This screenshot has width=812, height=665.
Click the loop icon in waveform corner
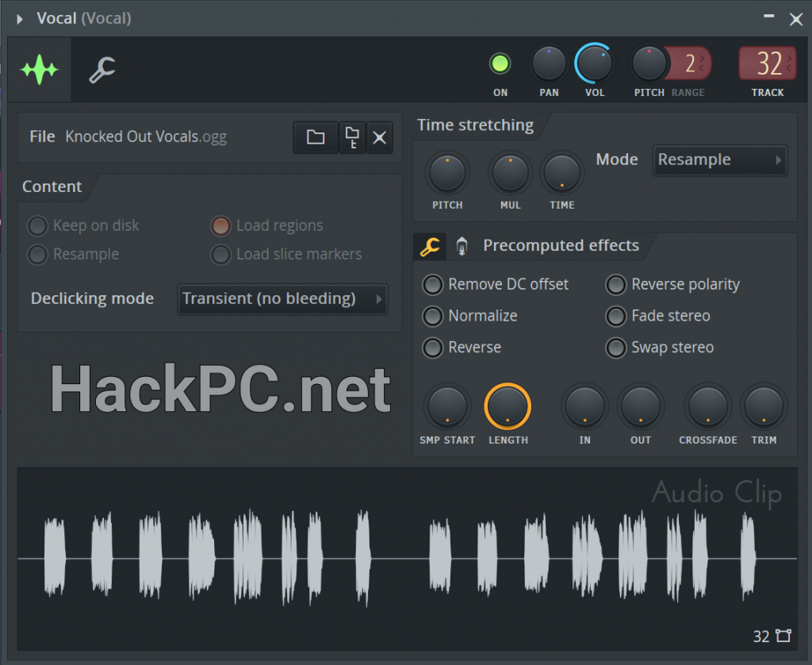783,636
